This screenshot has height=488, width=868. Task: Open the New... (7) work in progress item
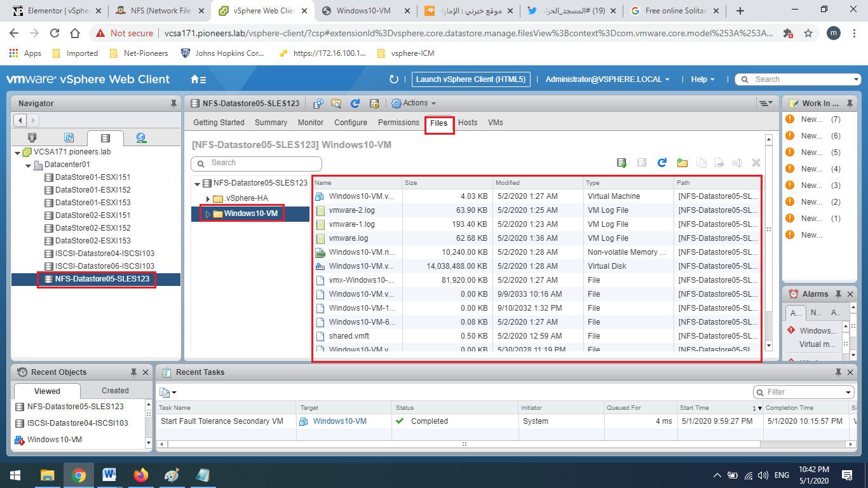[x=811, y=119]
